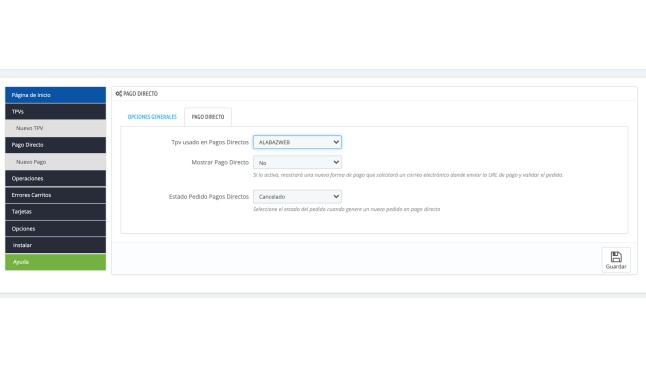646x366 pixels.
Task: Click the Mostrar Pago Directo help text
Action: 408,175
